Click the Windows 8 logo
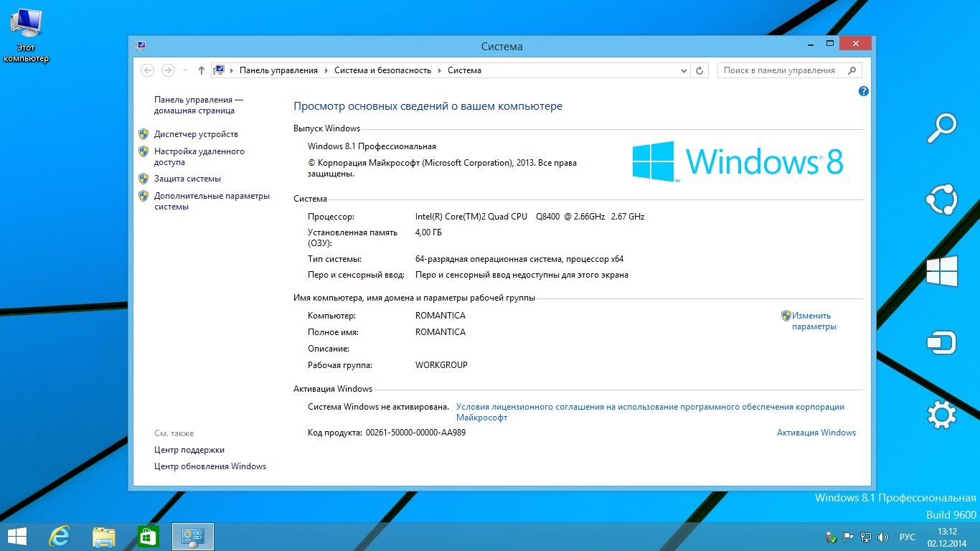Screen dimensions: 980x551 tap(738, 161)
